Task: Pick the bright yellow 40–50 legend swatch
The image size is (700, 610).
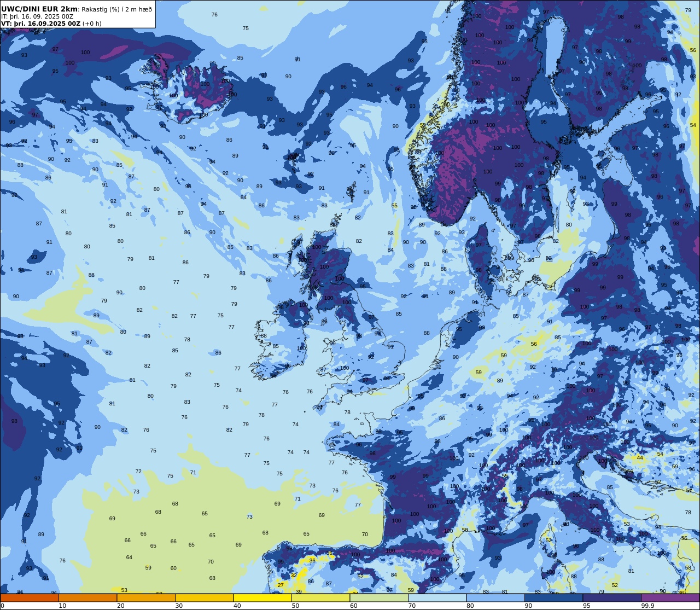Action: [262, 598]
